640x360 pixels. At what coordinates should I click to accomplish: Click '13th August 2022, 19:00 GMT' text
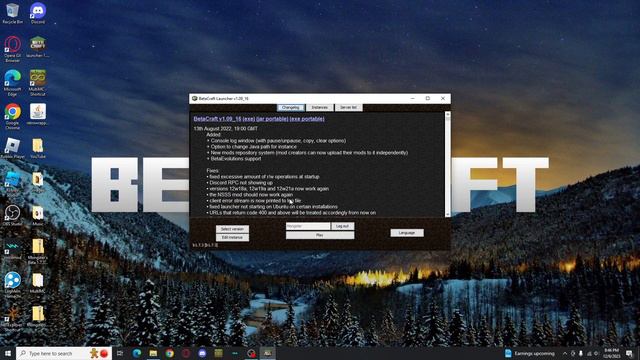(x=226, y=129)
